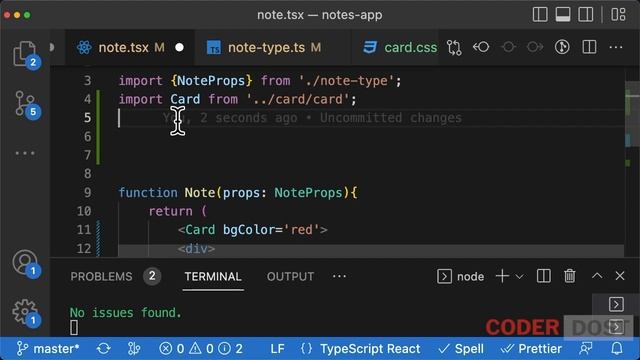640x360 pixels.
Task: Click the 'No issues found.' terminal text
Action: pos(125,313)
